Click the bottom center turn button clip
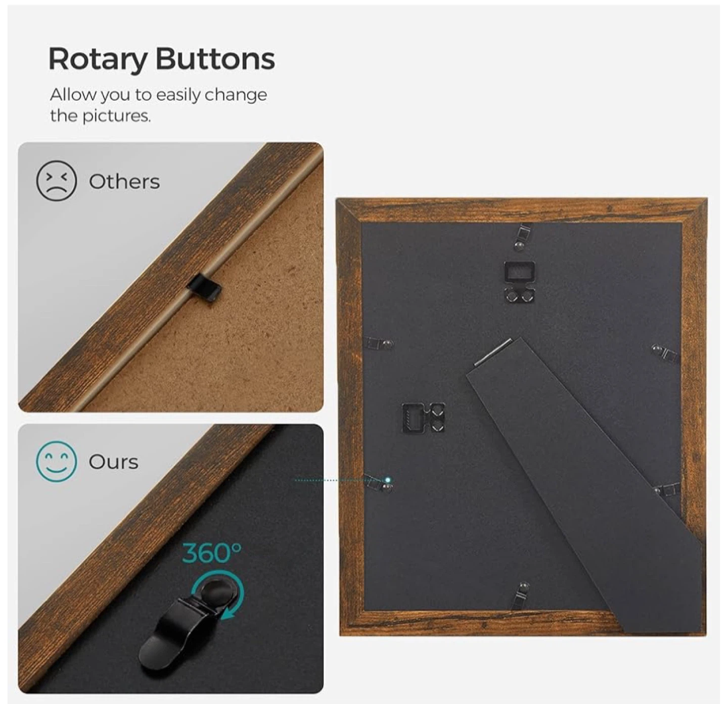Image resolution: width=728 pixels, height=704 pixels. [x=522, y=593]
